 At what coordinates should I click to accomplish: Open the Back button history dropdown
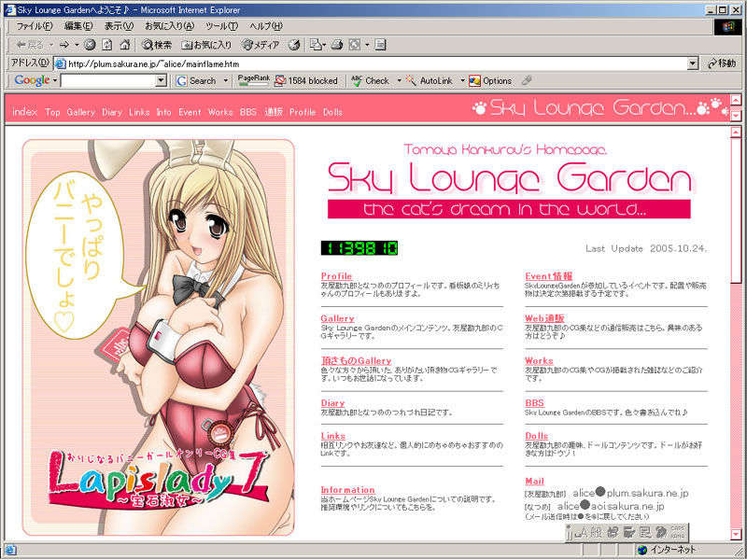click(51, 45)
